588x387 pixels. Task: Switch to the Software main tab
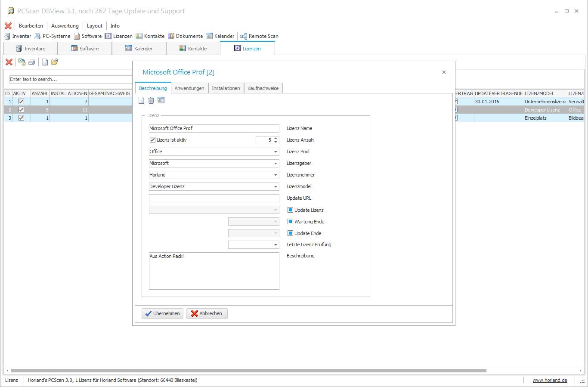click(x=85, y=49)
